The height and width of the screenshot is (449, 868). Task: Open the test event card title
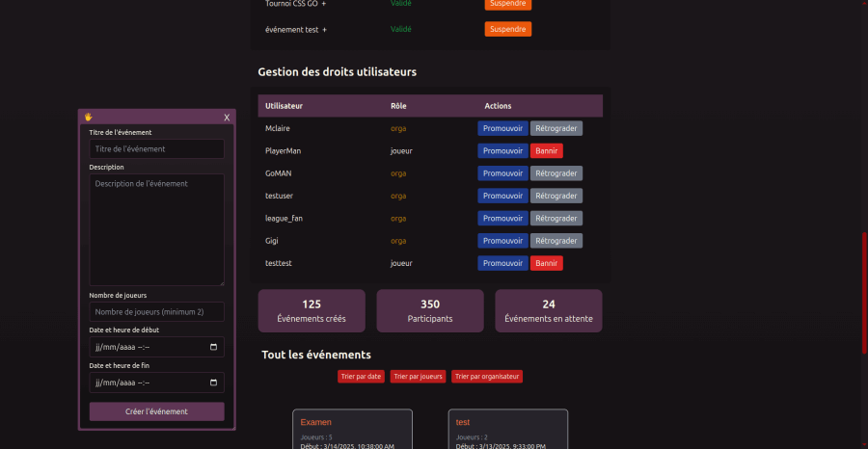[463, 422]
